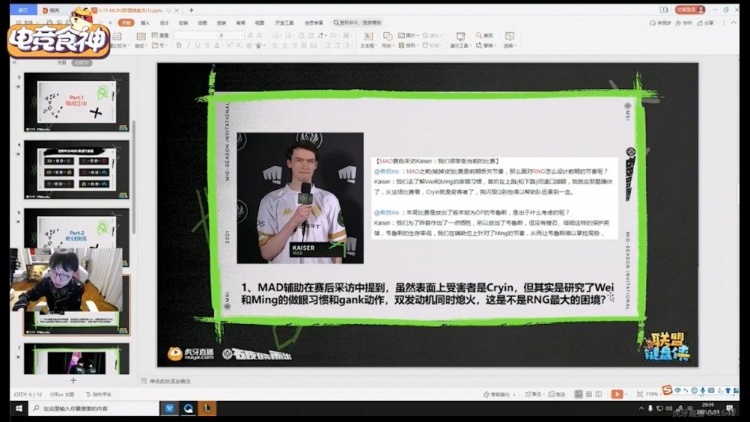Click the clear formatting eraser icon

(x=249, y=45)
